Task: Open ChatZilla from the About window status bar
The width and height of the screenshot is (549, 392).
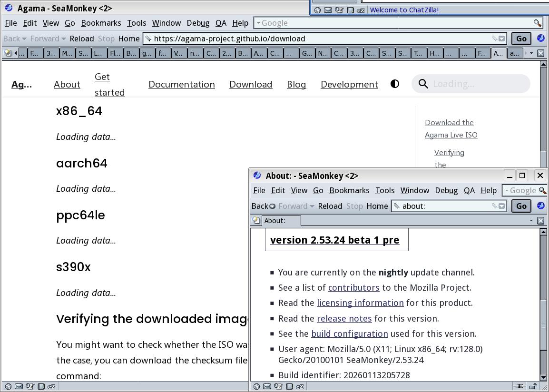Action: pyautogui.click(x=300, y=386)
